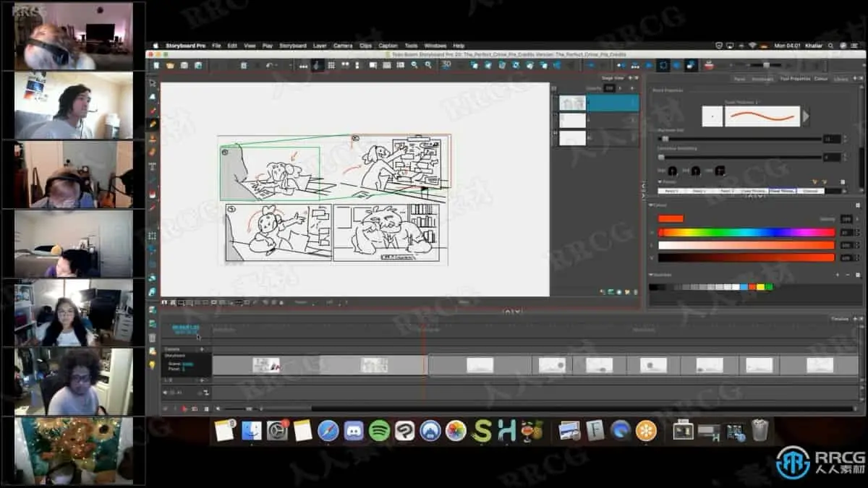Open the Storyboard menu
This screenshot has width=868, height=488.
[x=293, y=46]
